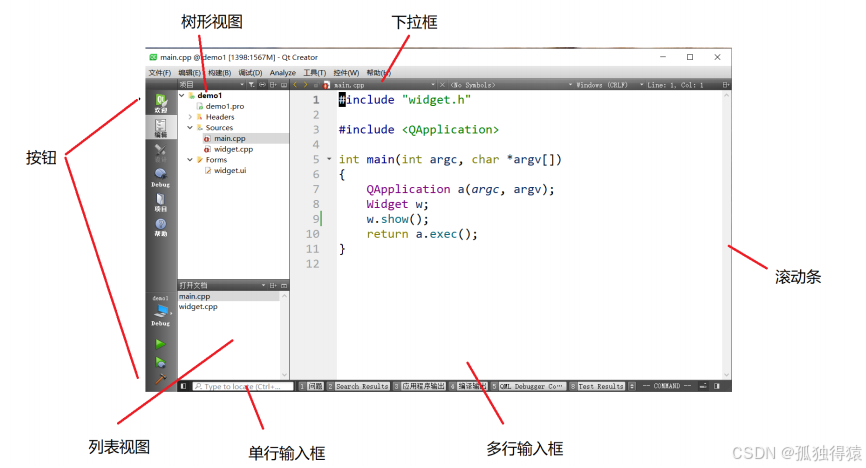Click the Type to locate search field
Screen dimensions: 866x468
tap(243, 386)
